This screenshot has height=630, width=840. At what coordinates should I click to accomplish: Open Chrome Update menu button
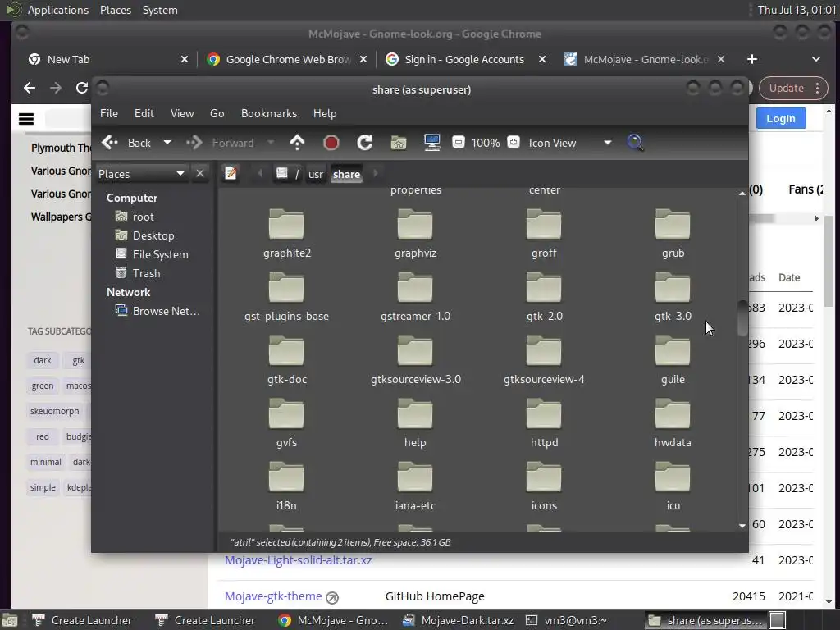[x=793, y=89]
